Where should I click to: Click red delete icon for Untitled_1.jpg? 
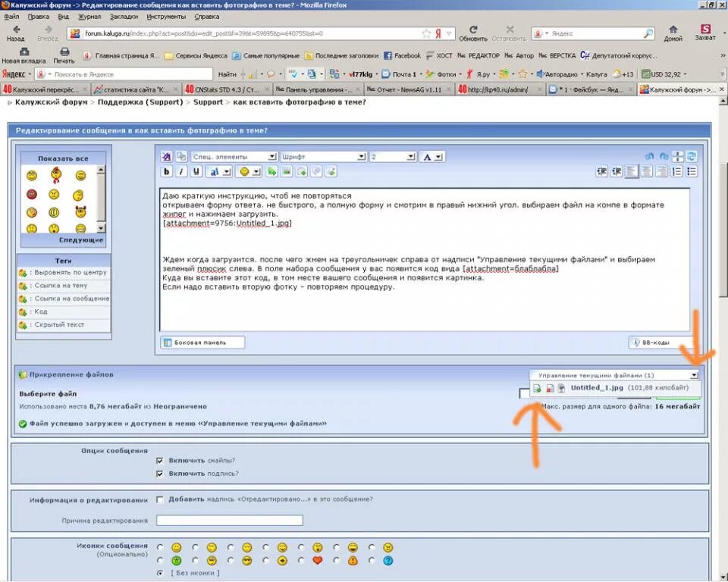pyautogui.click(x=550, y=389)
